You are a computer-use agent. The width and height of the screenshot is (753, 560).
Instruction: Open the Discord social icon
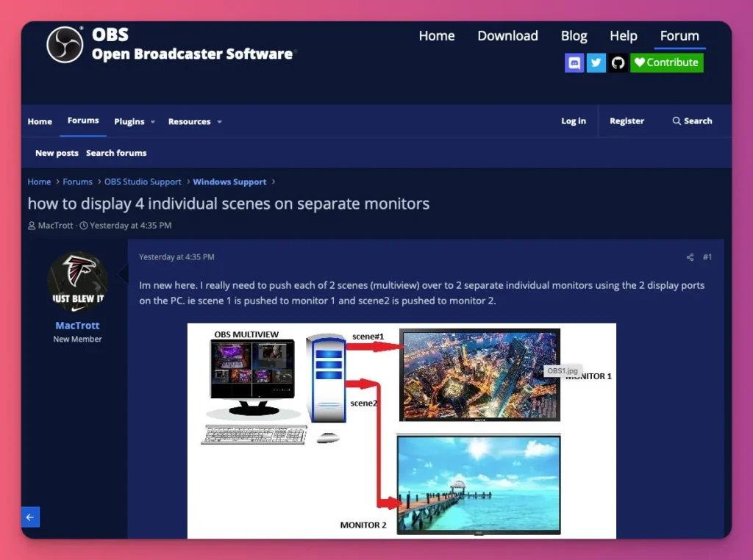click(x=574, y=62)
